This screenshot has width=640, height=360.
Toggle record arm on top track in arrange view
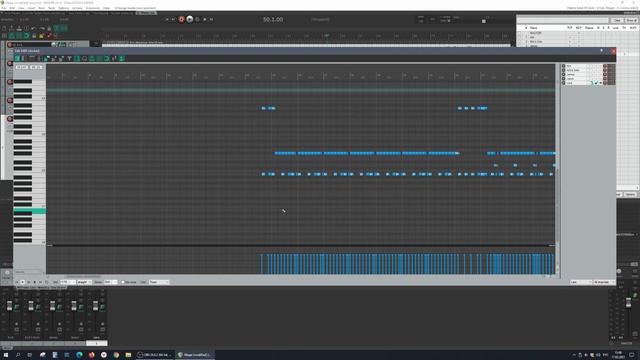10,45
